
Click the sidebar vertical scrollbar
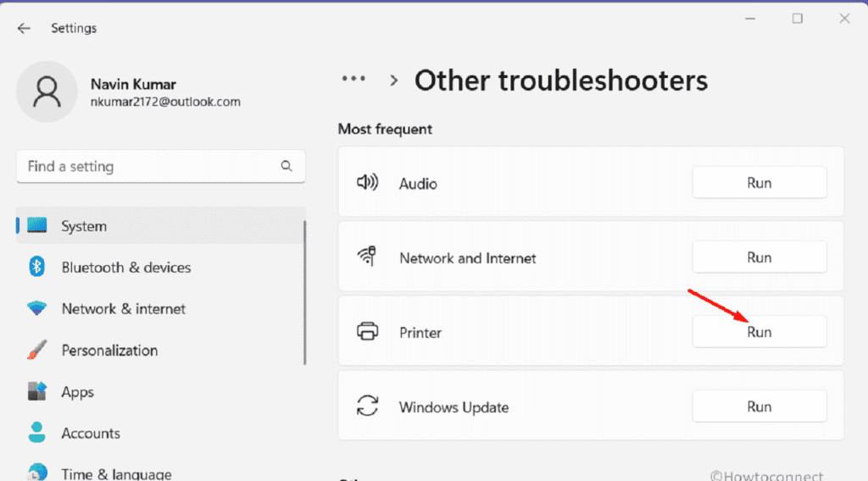(x=304, y=292)
